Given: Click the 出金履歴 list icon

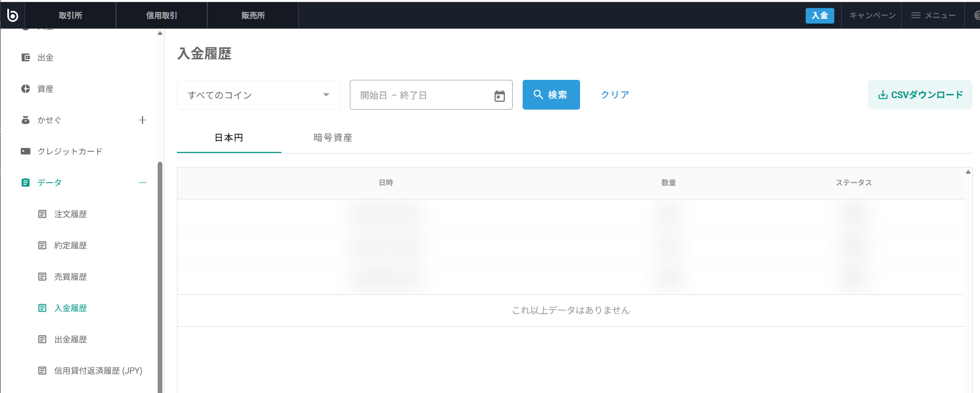Looking at the screenshot, I should click(x=42, y=339).
